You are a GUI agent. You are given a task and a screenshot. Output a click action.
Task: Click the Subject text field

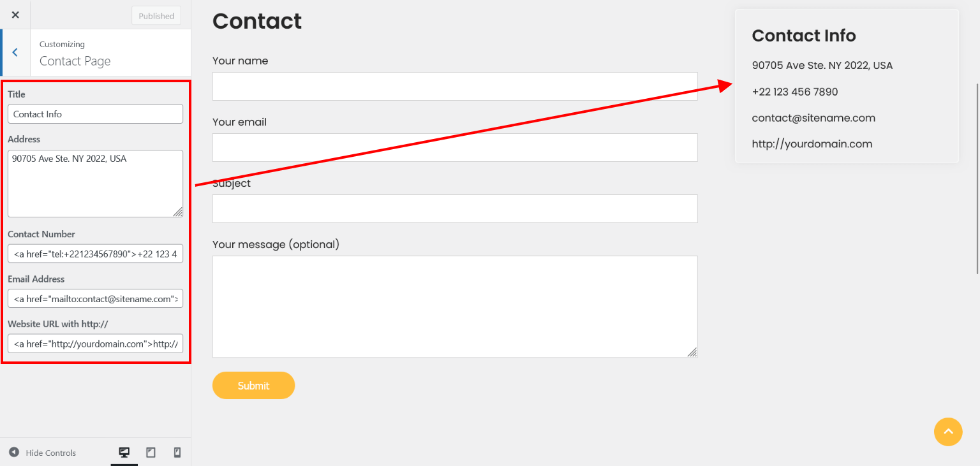454,208
